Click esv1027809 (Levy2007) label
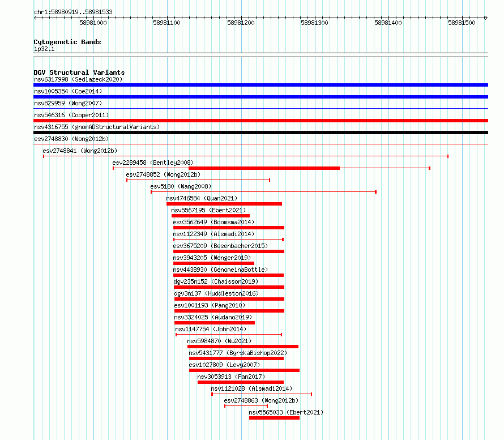This screenshot has height=440, width=504. (x=224, y=365)
